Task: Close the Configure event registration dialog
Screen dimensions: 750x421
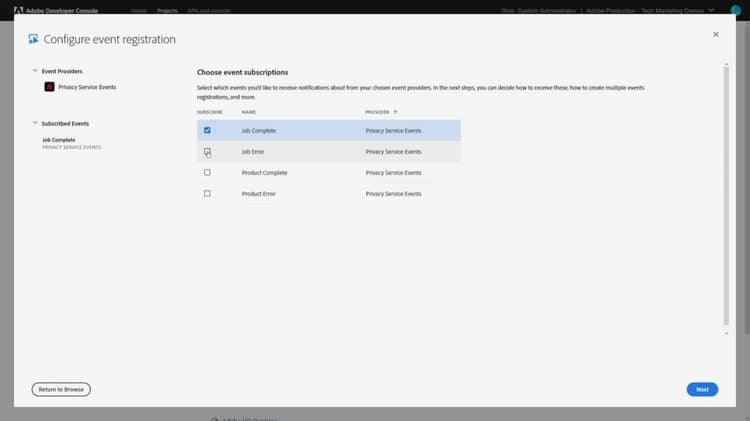Action: [x=716, y=34]
